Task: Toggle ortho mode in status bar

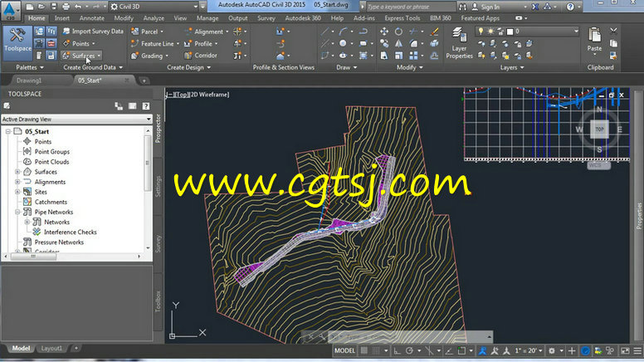Action: click(397, 350)
